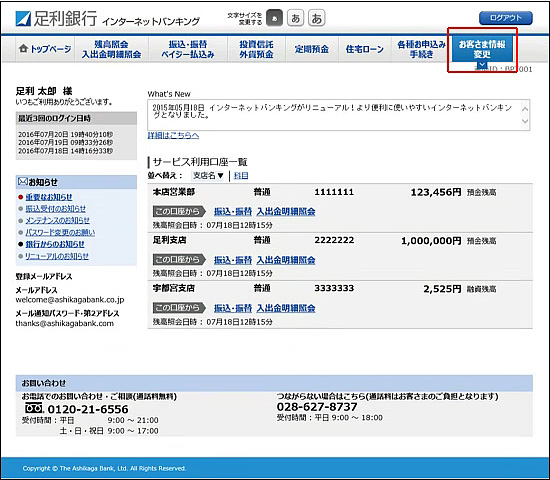The image size is (550, 480).
Task: Open 振込受付のお知らせ link
Action: tap(55, 208)
